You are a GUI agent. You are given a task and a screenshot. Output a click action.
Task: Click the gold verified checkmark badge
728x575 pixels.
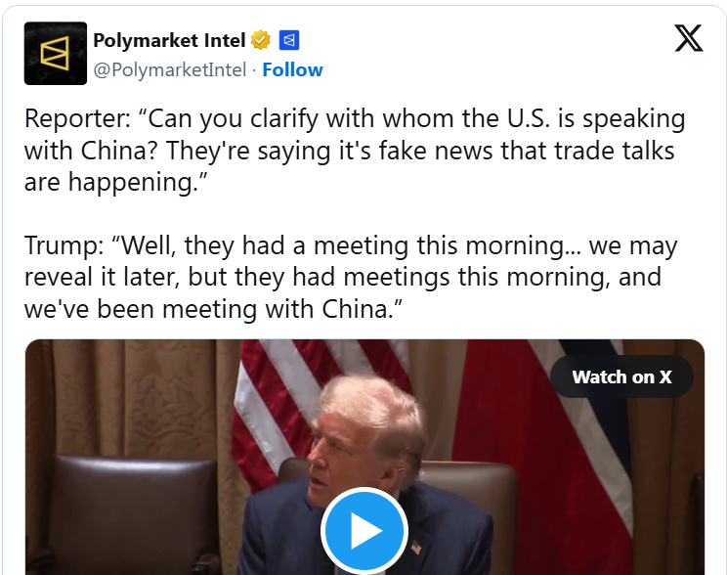click(260, 40)
